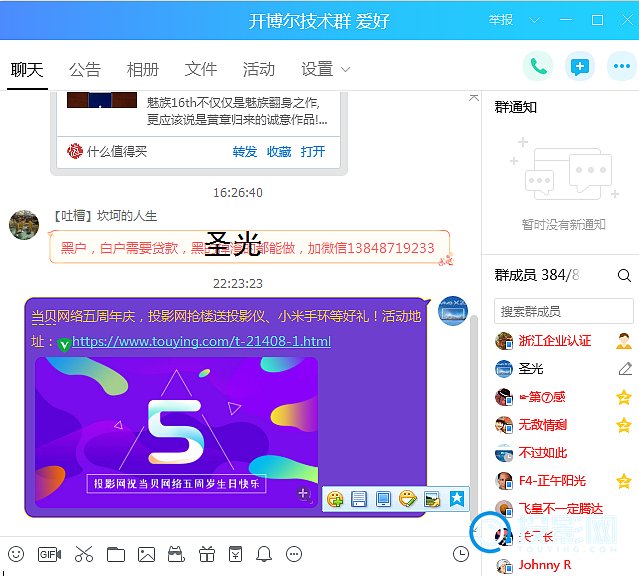Click owner icon beside 浙江企业认证
The height and width of the screenshot is (576, 639).
pyautogui.click(x=624, y=341)
